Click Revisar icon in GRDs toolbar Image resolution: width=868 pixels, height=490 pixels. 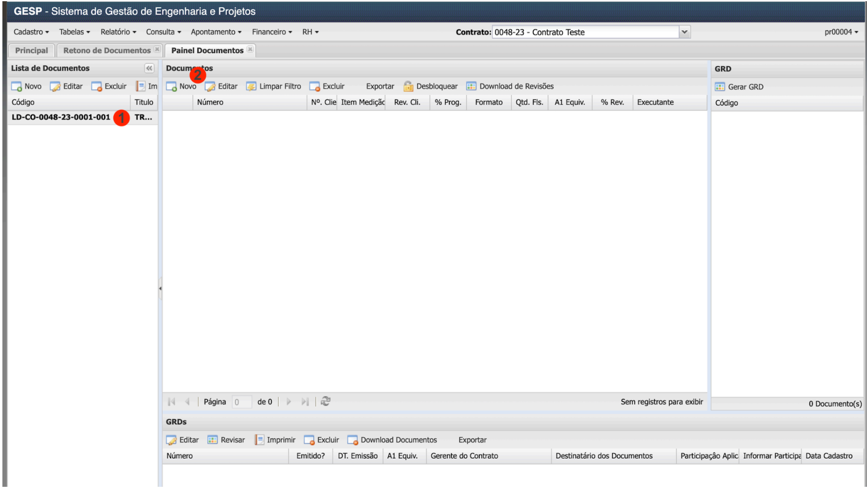tap(212, 440)
